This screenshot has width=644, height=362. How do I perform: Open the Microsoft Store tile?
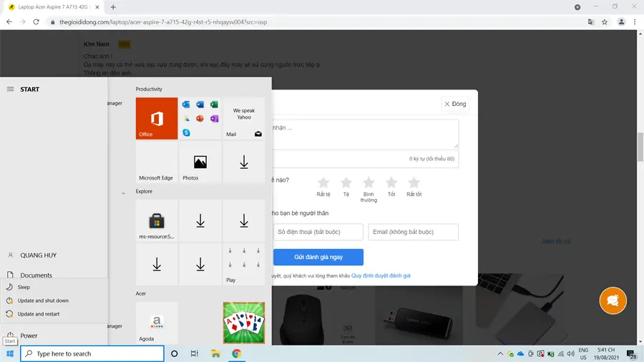(157, 220)
